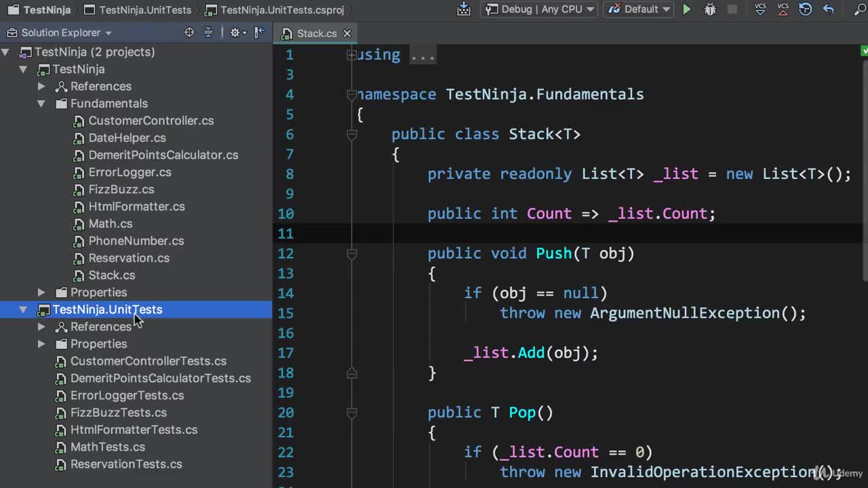This screenshot has width=868, height=488.
Task: Click ArgumentNullException in the code on line 15
Action: [x=685, y=313]
